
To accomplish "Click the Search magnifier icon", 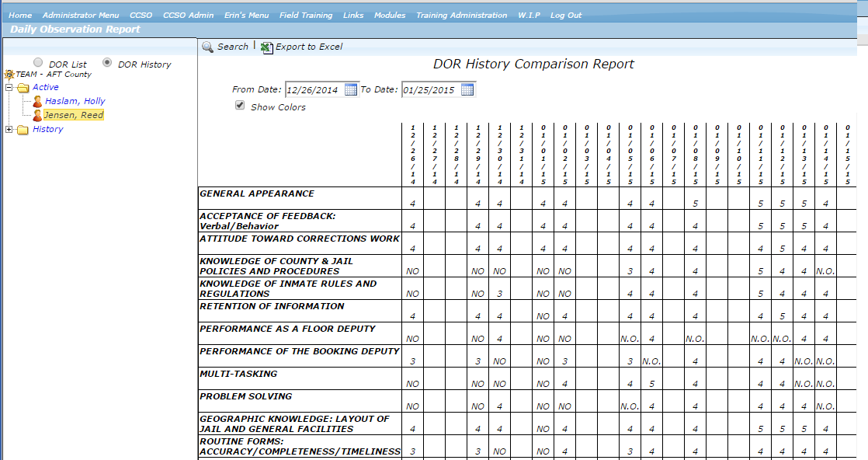I will tap(207, 47).
